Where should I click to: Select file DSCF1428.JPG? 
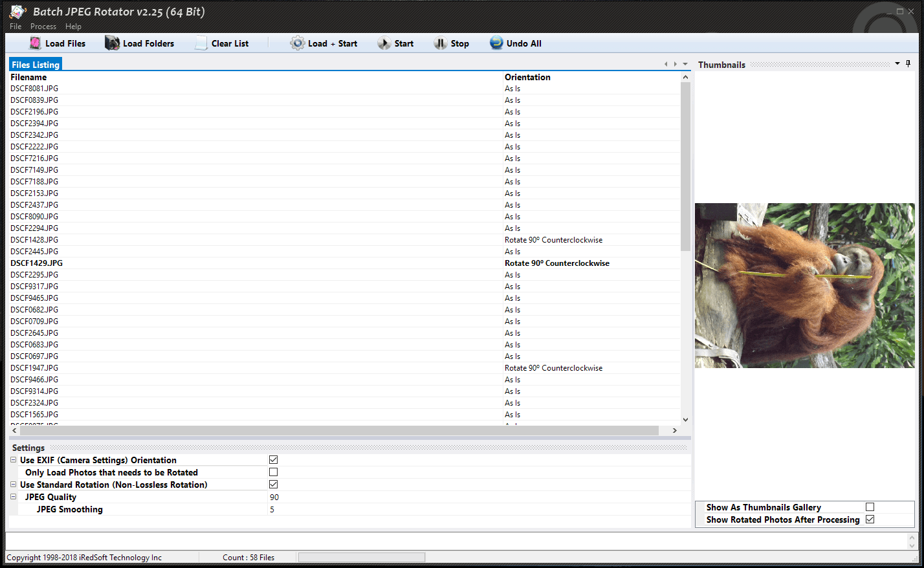click(x=34, y=240)
